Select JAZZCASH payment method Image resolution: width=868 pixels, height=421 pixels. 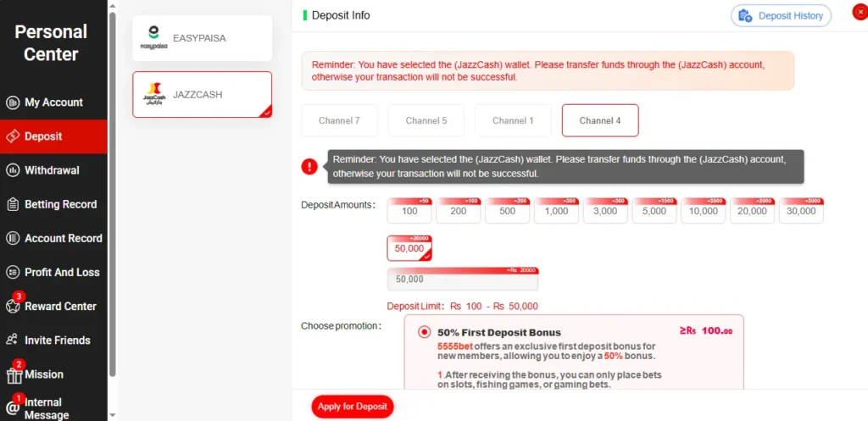coord(202,95)
